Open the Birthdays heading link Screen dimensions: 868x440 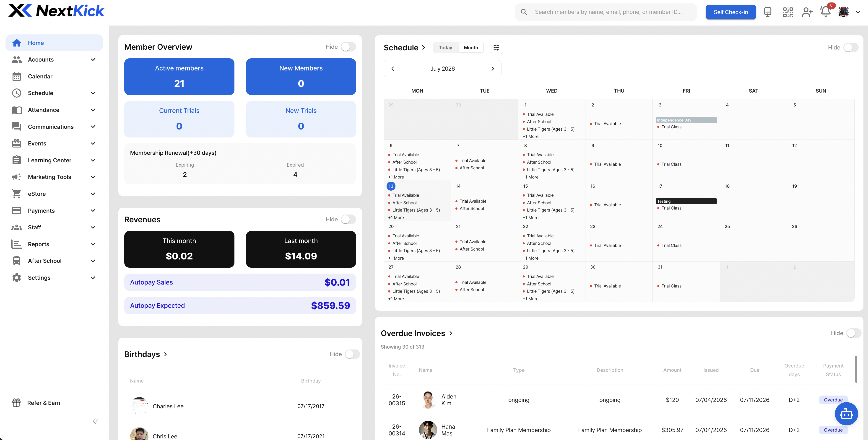pyautogui.click(x=146, y=354)
